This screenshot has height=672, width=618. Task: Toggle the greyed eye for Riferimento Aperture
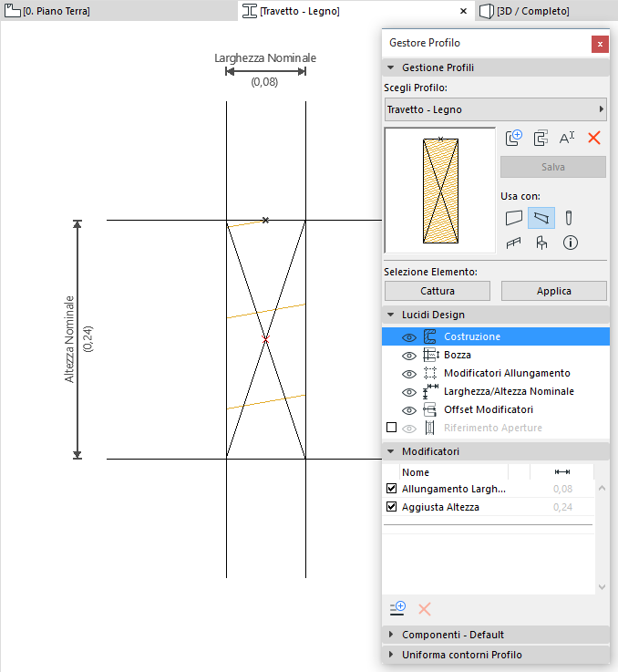pos(409,429)
